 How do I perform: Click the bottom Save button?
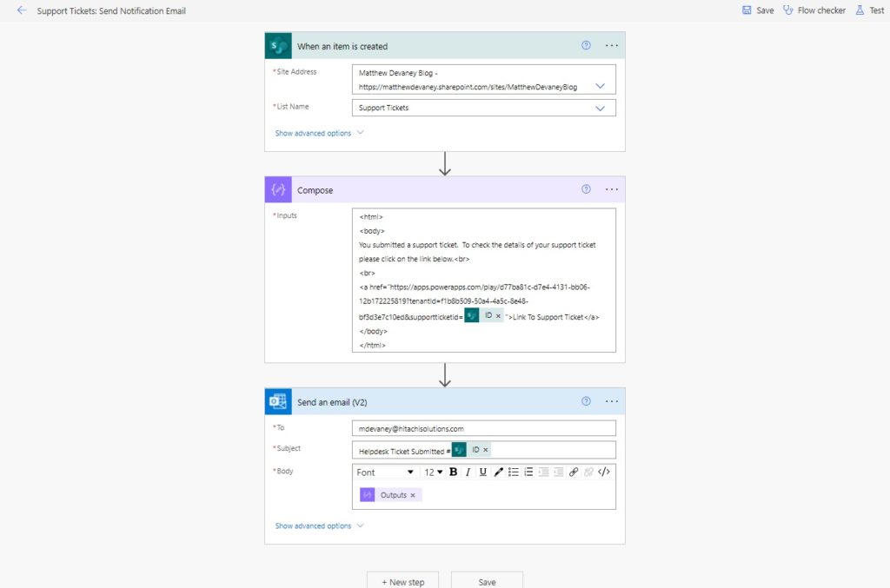point(487,580)
